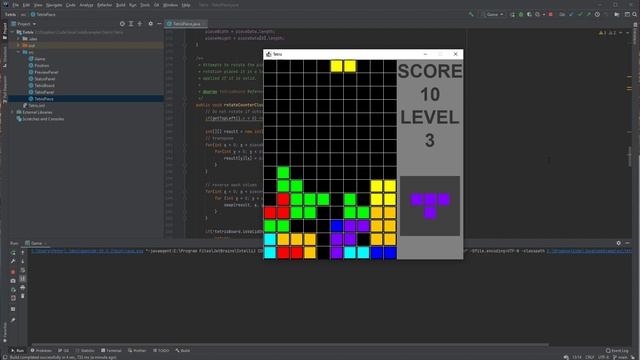Expand the out folder

click(x=18, y=45)
